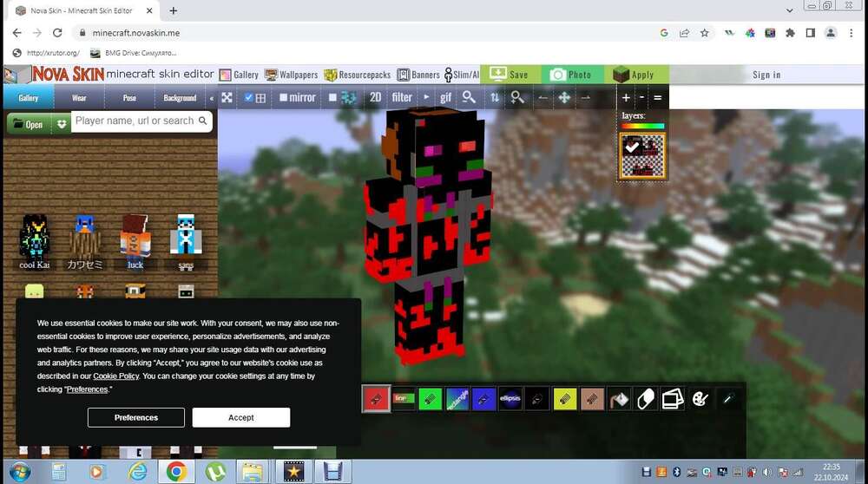The width and height of the screenshot is (868, 484).
Task: Open cookie Preferences button
Action: coord(135,417)
